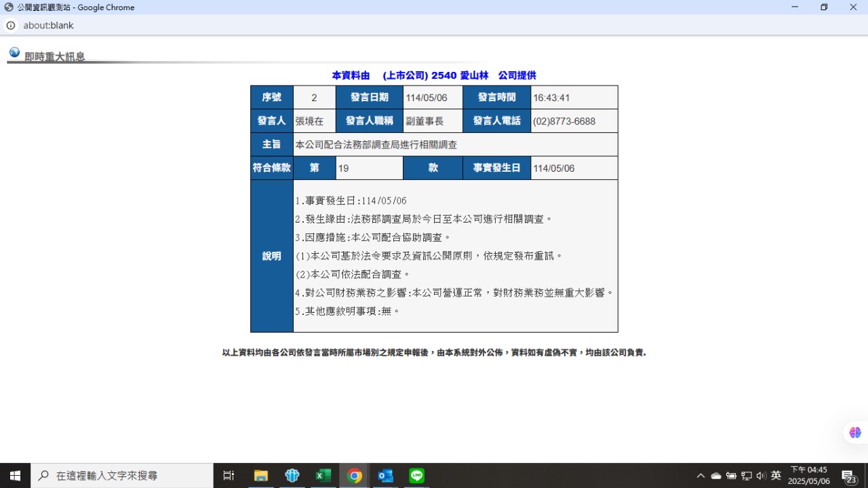The width and height of the screenshot is (868, 488).
Task: Click the taskbar clock showing 下午 04:45
Action: [809, 476]
